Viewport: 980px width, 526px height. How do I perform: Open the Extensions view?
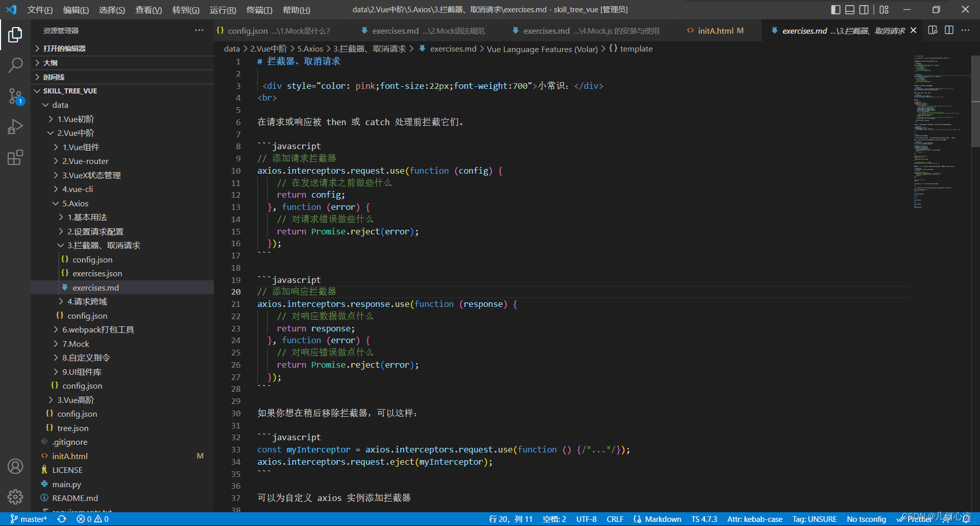(15, 157)
